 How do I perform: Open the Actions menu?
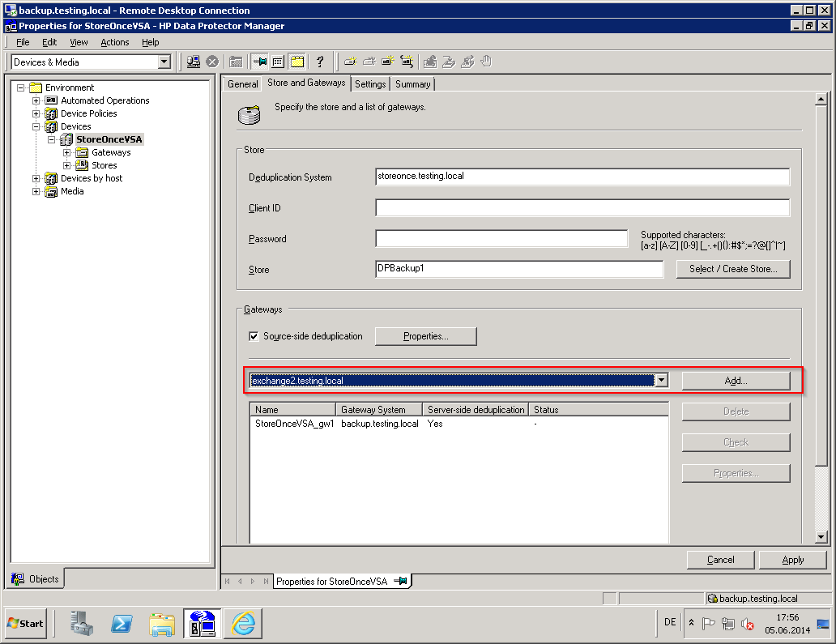tap(115, 42)
